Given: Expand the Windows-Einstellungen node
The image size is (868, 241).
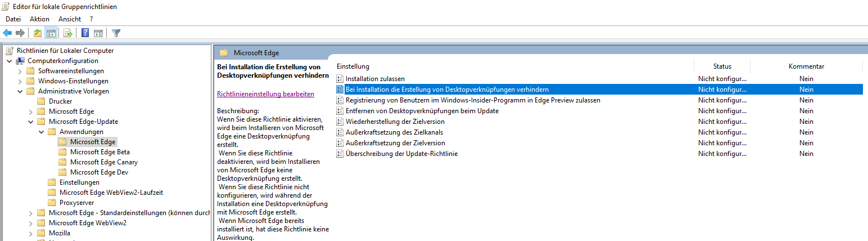Looking at the screenshot, I should pyautogui.click(x=20, y=81).
